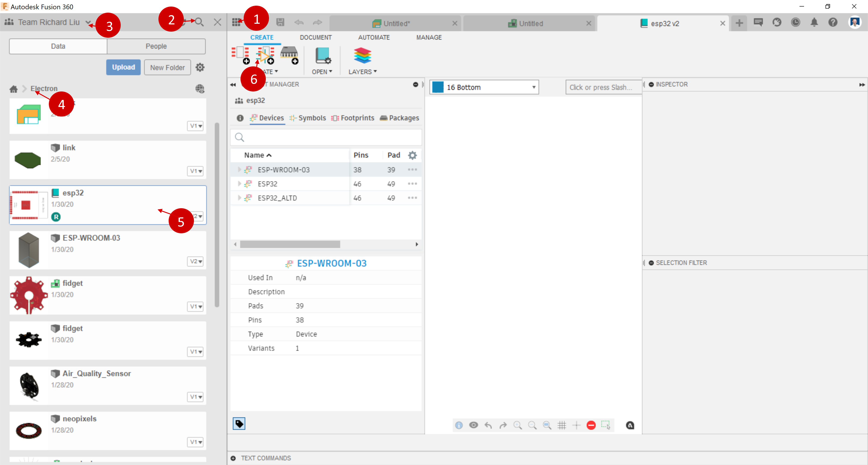Image resolution: width=868 pixels, height=465 pixels.
Task: Collapse the Selection Filter panel toggle
Action: [x=651, y=263]
